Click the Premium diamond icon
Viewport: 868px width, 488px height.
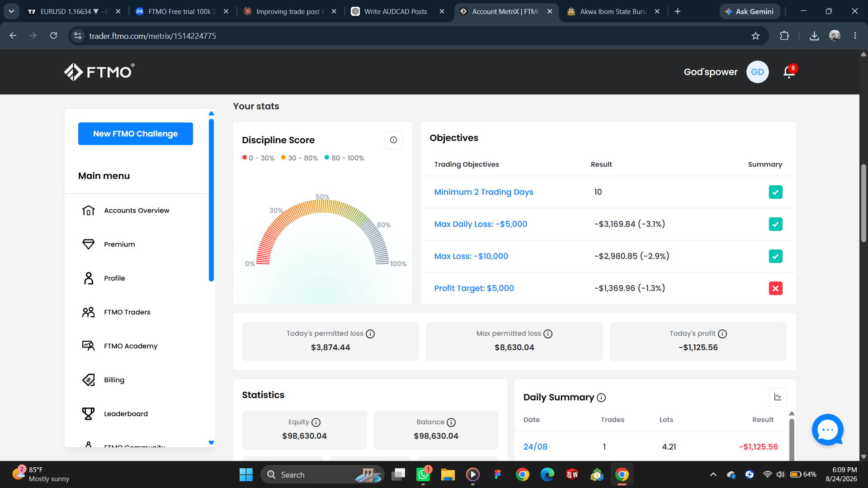click(88, 244)
